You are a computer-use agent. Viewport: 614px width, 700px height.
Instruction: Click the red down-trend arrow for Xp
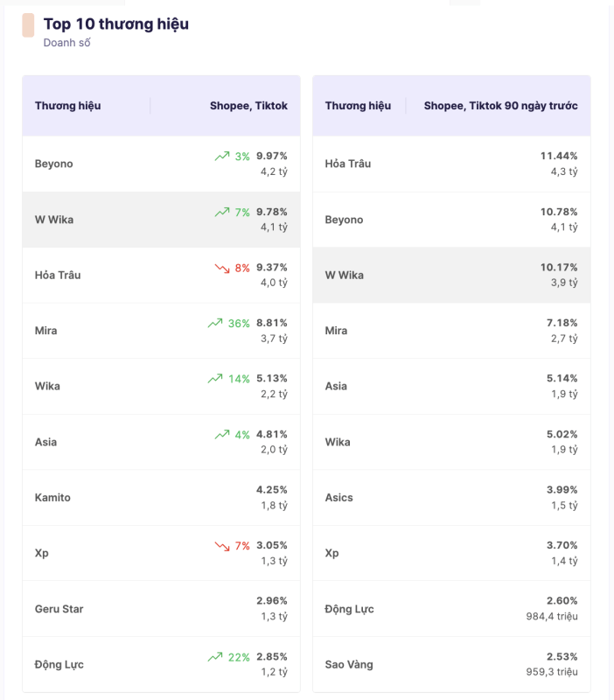(x=222, y=546)
